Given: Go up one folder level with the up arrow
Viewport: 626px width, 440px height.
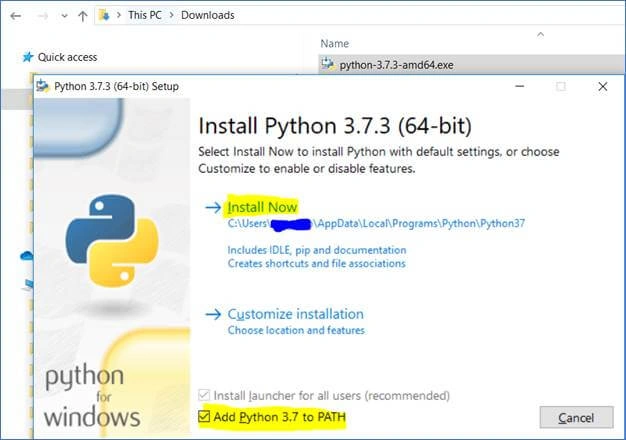Looking at the screenshot, I should coord(83,16).
